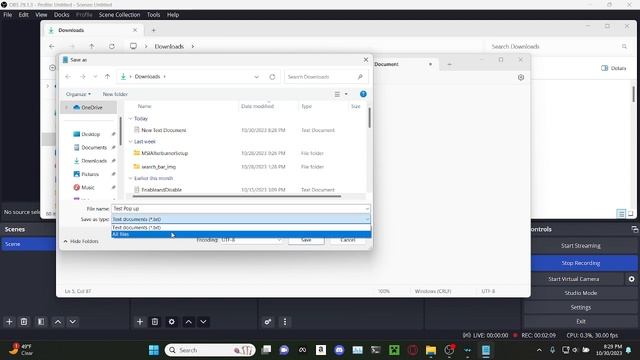This screenshot has height=360, width=640.
Task: Open File Explorer from the taskbar
Action: tap(431, 350)
